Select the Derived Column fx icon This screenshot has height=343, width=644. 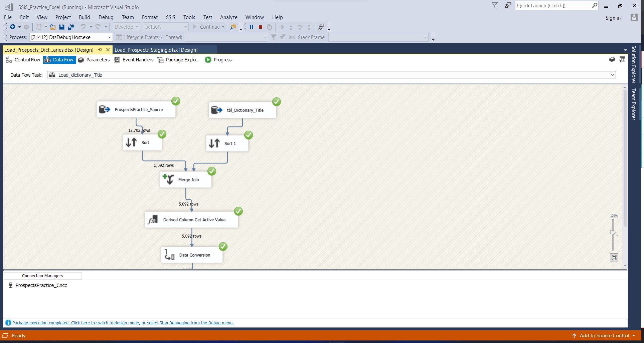[153, 220]
